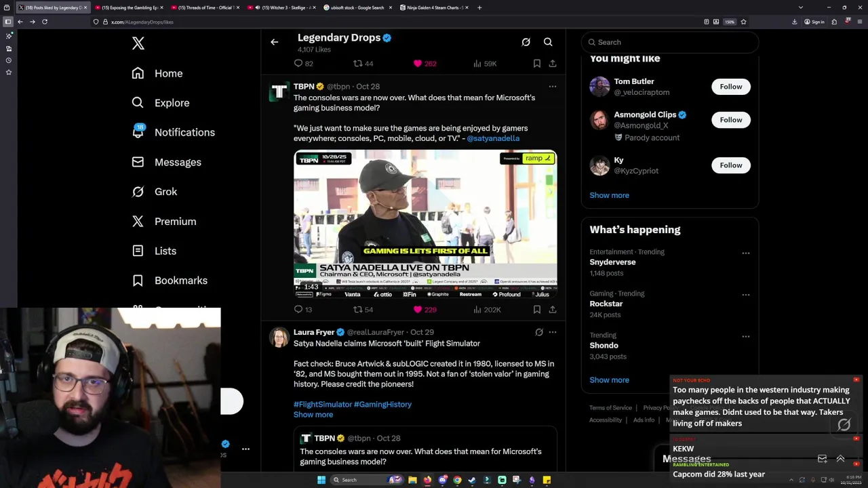Image resolution: width=868 pixels, height=488 pixels.
Task: Follow Tom Butler
Action: (x=731, y=86)
